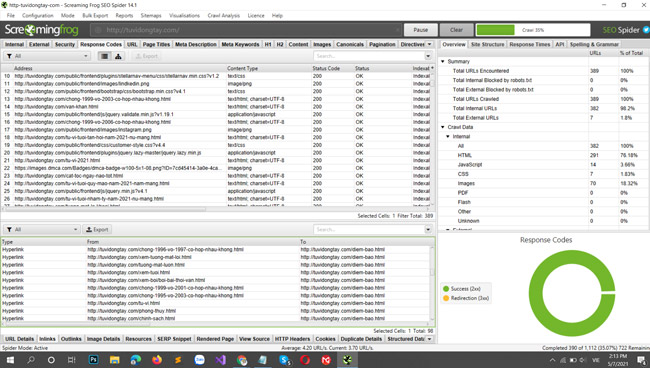Collapse the Summary section
Screen dimensions: 650x368
443,61
